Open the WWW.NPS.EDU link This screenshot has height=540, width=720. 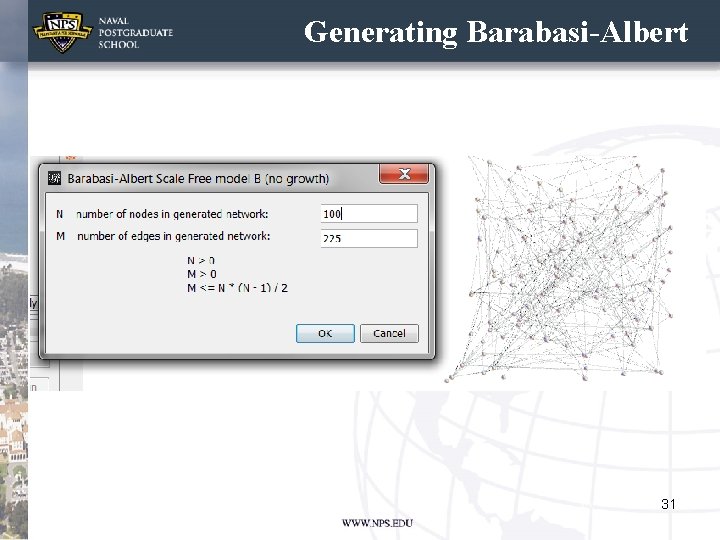pos(377,523)
